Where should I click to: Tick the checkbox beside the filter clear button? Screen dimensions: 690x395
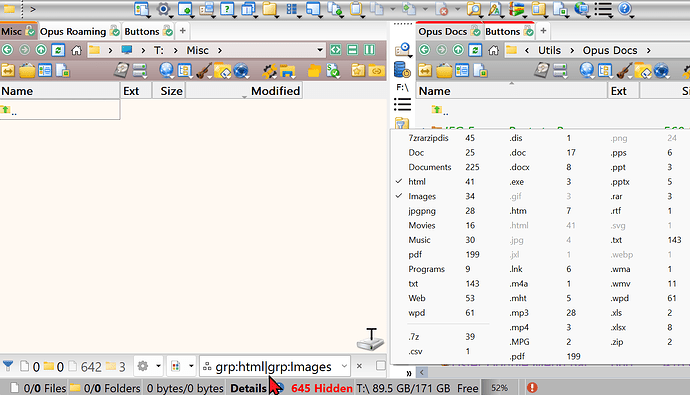coord(381,366)
